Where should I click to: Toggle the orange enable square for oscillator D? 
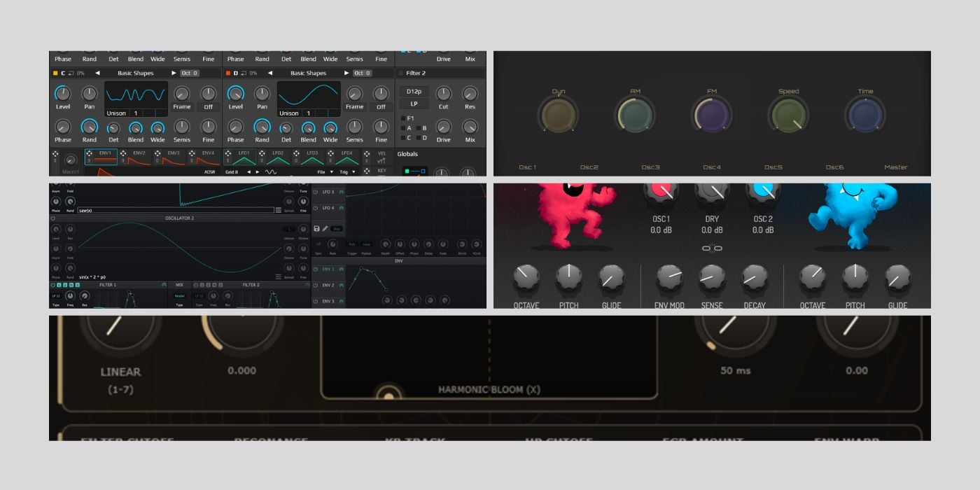pyautogui.click(x=227, y=73)
